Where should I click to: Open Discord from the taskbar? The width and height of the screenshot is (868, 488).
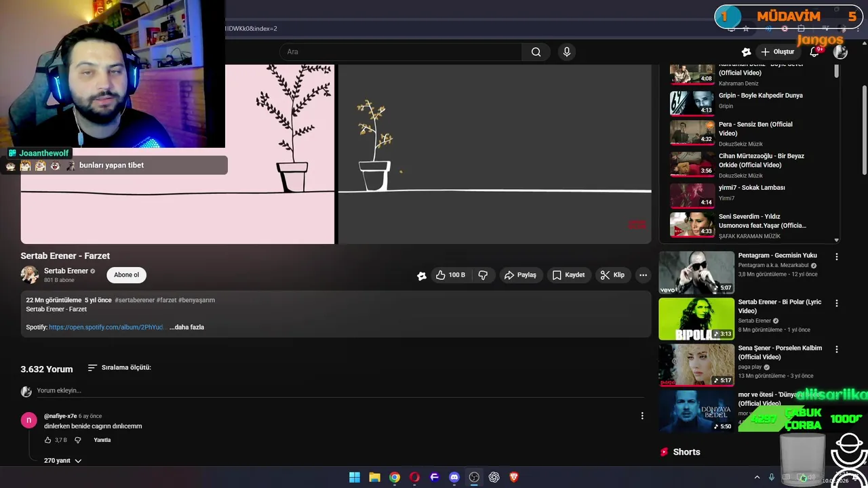(x=454, y=477)
